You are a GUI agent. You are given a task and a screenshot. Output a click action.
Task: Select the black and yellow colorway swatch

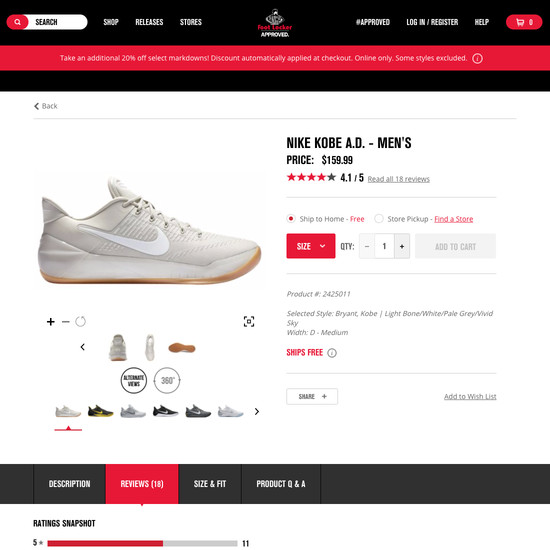pyautogui.click(x=100, y=411)
